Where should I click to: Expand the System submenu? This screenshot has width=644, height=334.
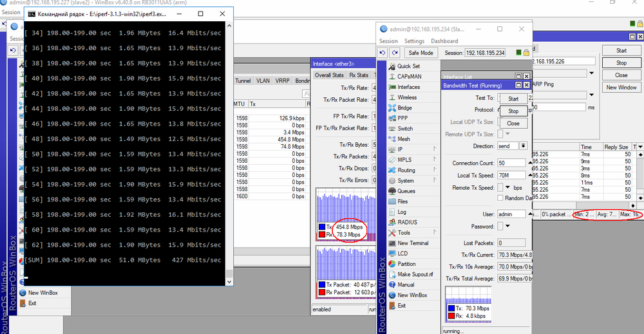tap(435, 181)
